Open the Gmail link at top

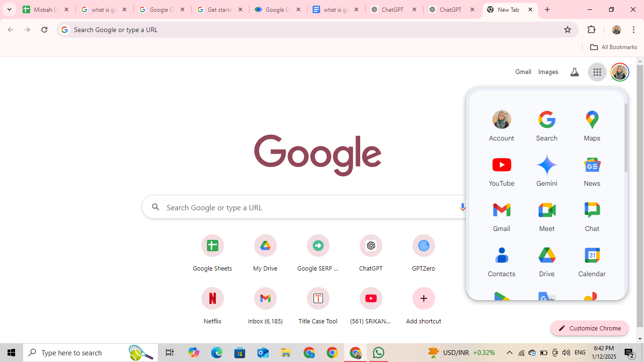click(x=523, y=72)
